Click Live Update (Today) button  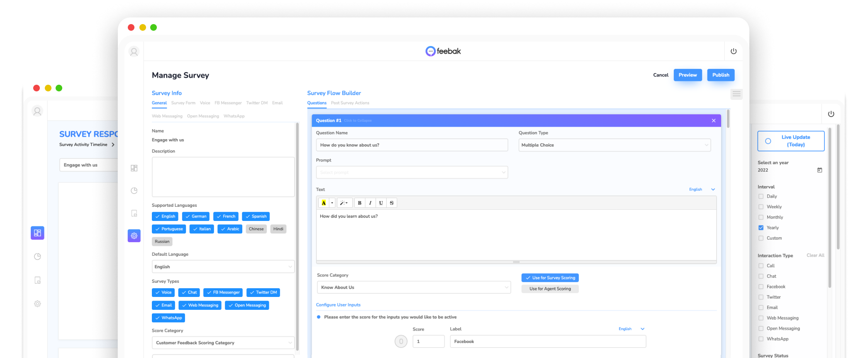[x=791, y=141]
